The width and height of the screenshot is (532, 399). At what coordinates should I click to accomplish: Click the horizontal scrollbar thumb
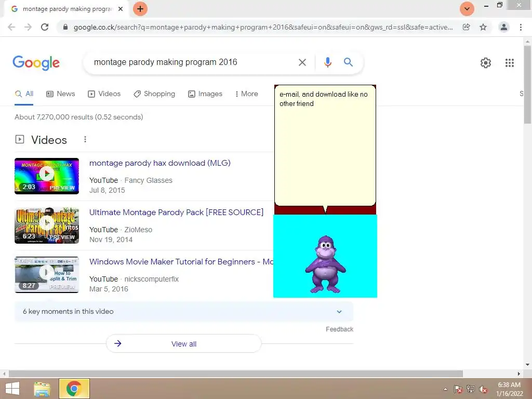tap(236, 374)
